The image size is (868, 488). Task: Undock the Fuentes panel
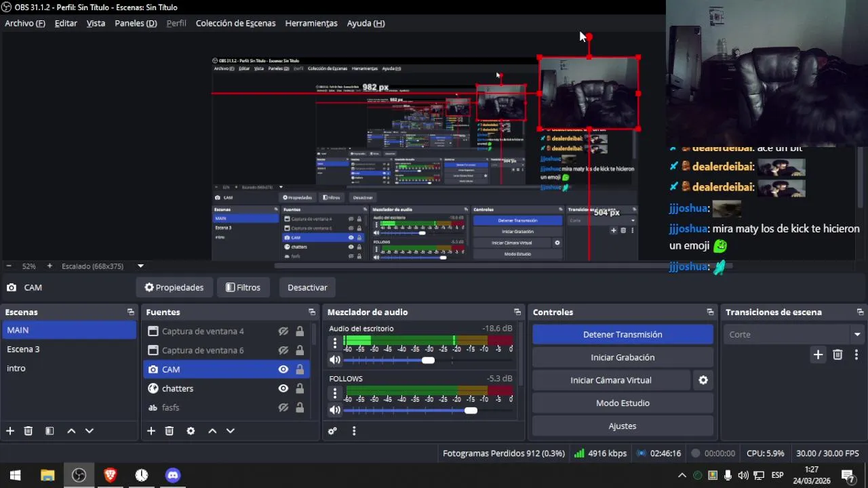pyautogui.click(x=312, y=312)
